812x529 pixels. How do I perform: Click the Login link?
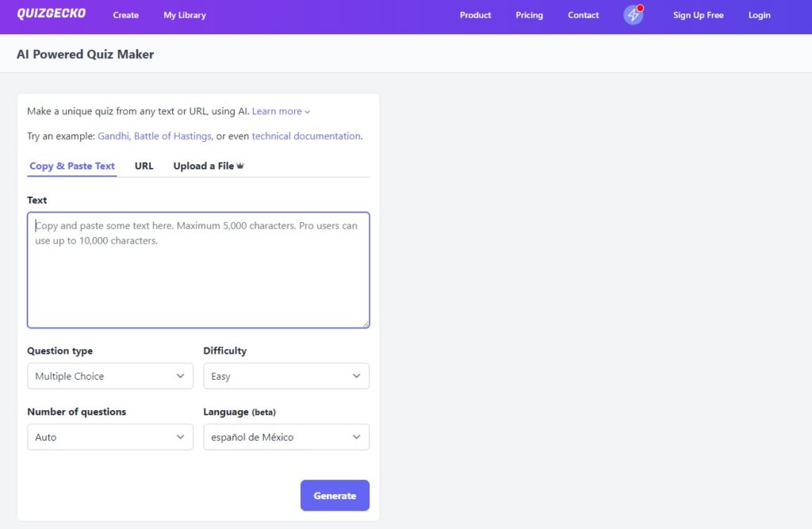coord(759,15)
